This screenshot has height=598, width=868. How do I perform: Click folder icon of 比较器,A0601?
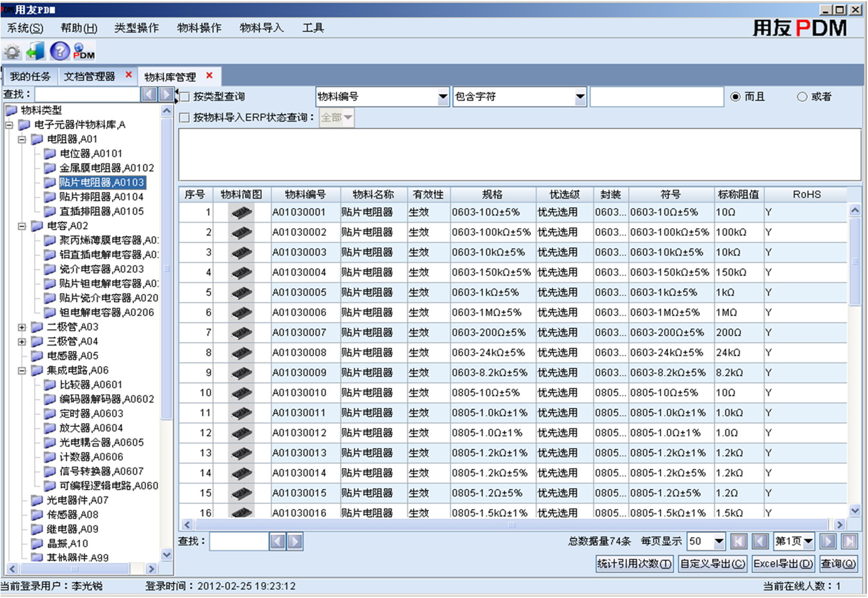[x=50, y=384]
